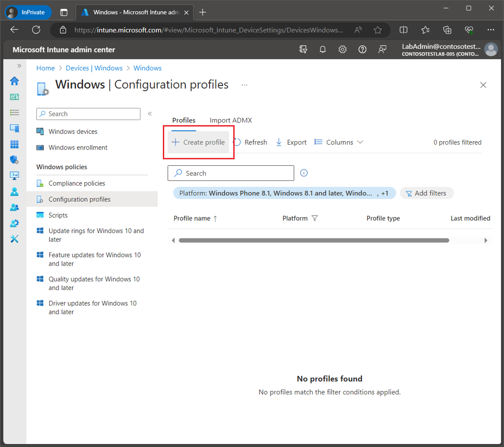
Task: Open Endpoint security shield icon
Action: 14,160
